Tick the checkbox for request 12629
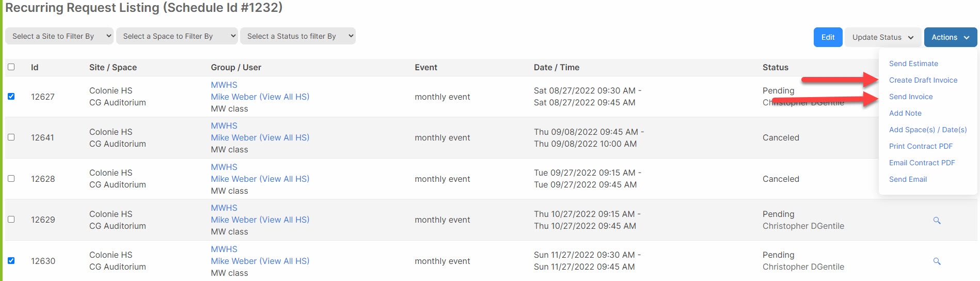The image size is (980, 281). coord(11,220)
